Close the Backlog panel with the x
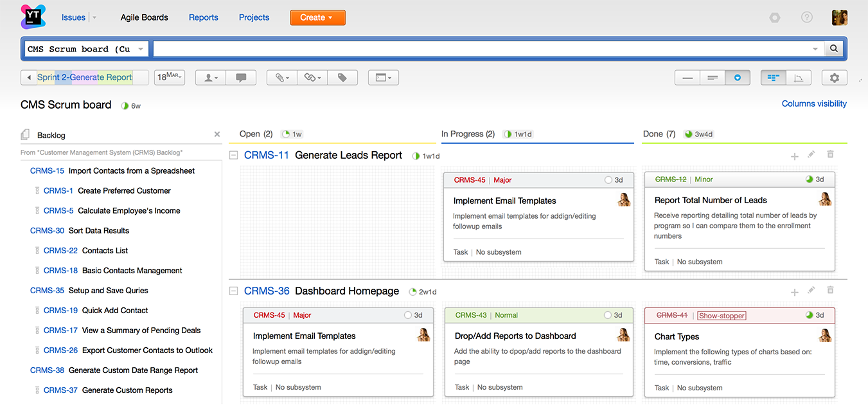This screenshot has width=868, height=418. 217,134
